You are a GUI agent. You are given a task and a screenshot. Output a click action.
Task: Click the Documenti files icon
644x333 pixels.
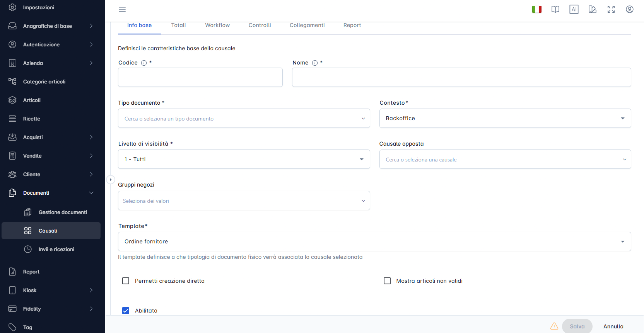coord(12,193)
